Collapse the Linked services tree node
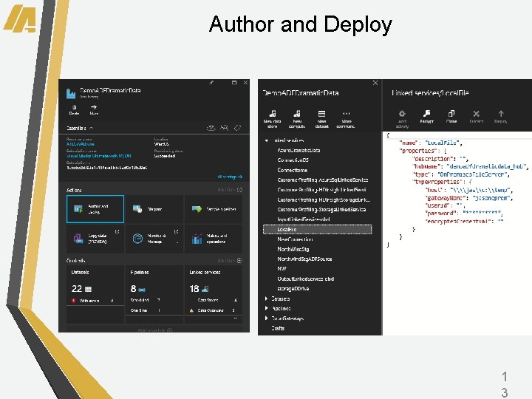532x399 pixels. (x=267, y=140)
